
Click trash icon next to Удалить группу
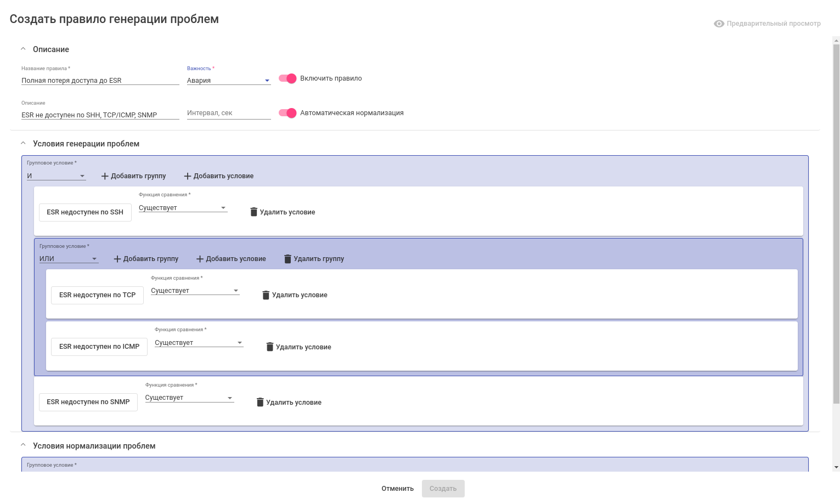click(287, 259)
